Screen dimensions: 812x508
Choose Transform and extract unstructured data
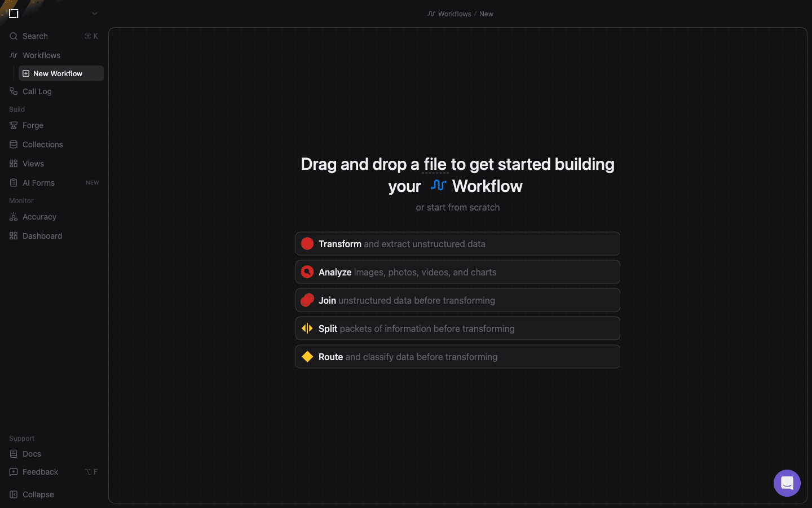[x=457, y=243]
